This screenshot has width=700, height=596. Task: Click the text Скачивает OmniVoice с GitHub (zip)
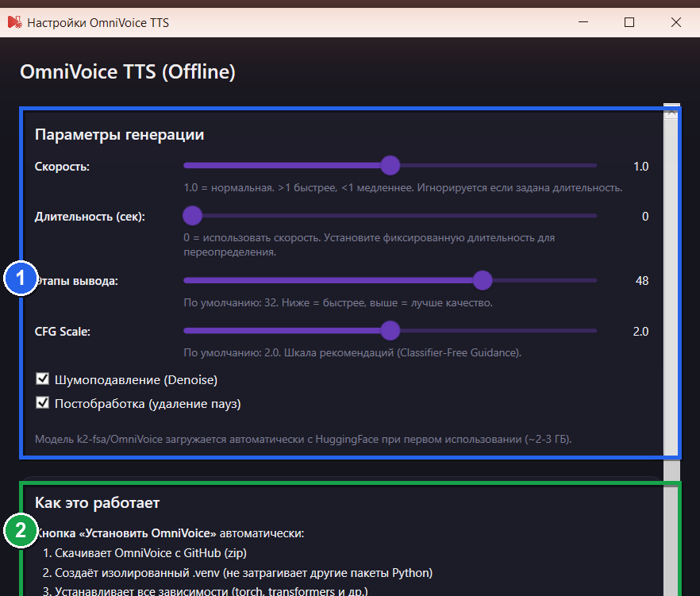tap(151, 553)
